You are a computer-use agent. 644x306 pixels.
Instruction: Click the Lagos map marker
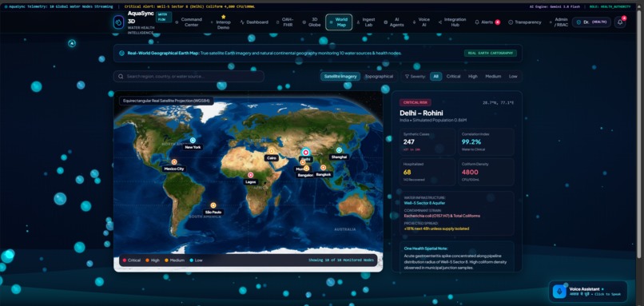[x=251, y=176]
